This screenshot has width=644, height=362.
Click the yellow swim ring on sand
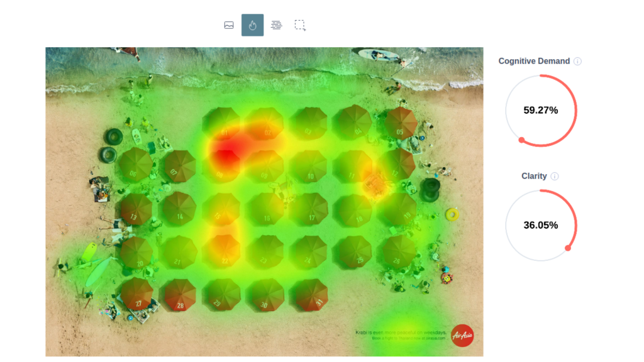[452, 215]
